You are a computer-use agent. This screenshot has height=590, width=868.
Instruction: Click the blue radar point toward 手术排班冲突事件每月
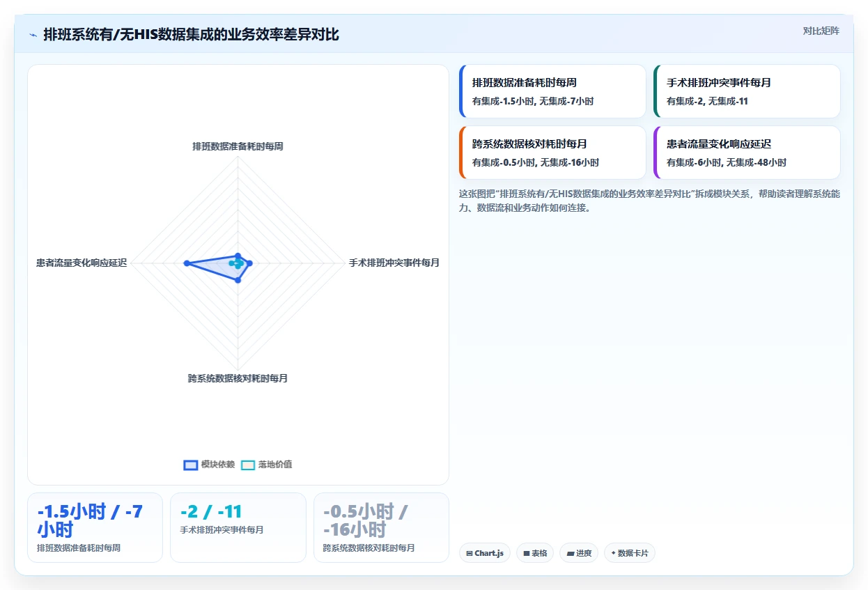[x=250, y=263]
